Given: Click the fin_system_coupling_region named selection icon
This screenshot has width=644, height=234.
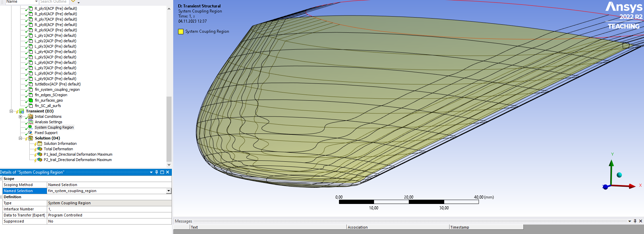Looking at the screenshot, I should click(x=31, y=89).
